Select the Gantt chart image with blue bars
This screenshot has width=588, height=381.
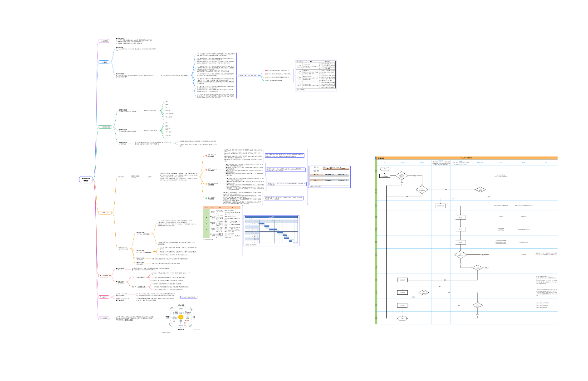pos(271,230)
